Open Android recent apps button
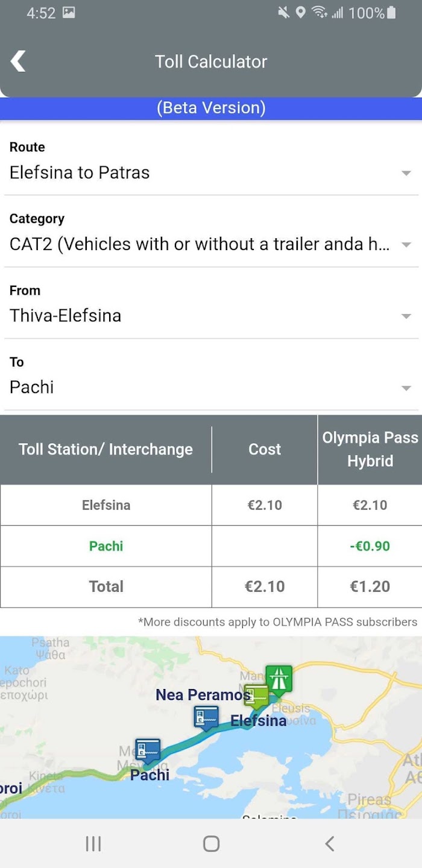Viewport: 422px width, 868px height. pyautogui.click(x=93, y=843)
